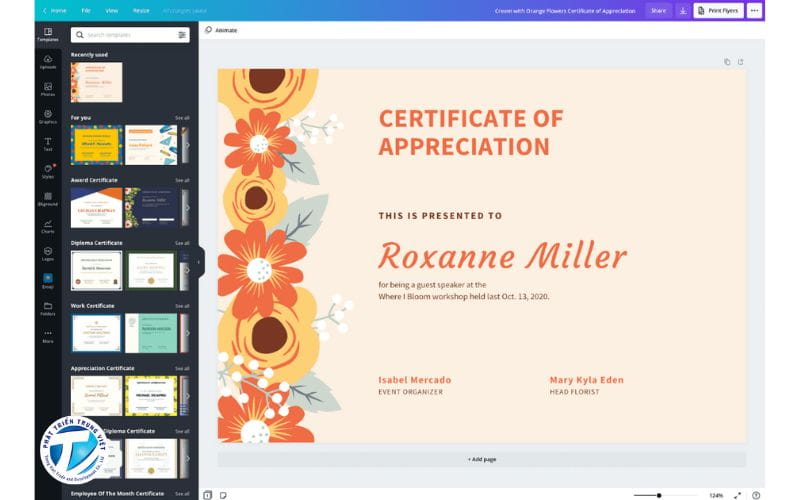This screenshot has width=800, height=500.
Task: Click the download icon in top bar
Action: coord(683,10)
